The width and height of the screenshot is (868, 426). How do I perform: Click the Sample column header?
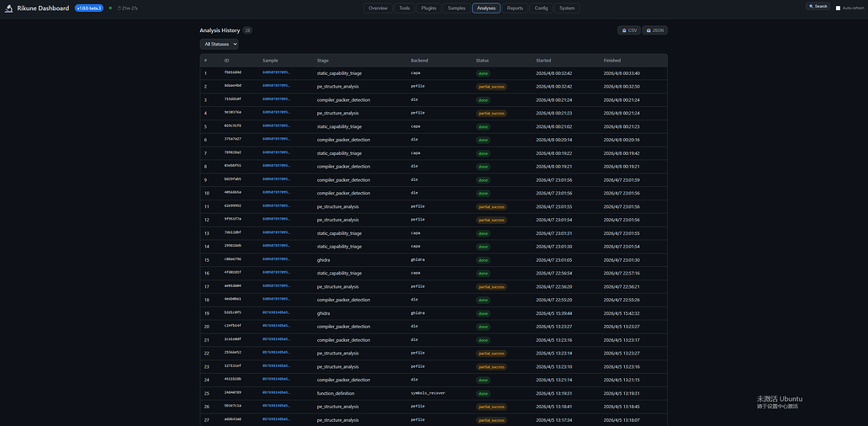[x=270, y=61]
